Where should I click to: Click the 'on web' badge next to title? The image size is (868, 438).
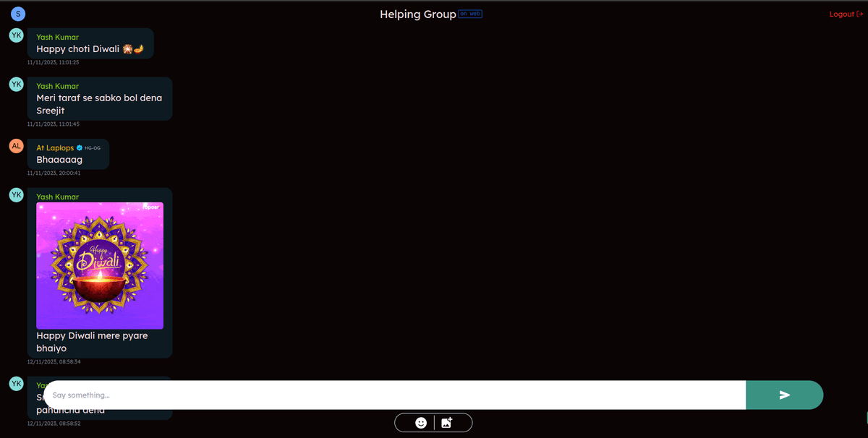click(470, 14)
